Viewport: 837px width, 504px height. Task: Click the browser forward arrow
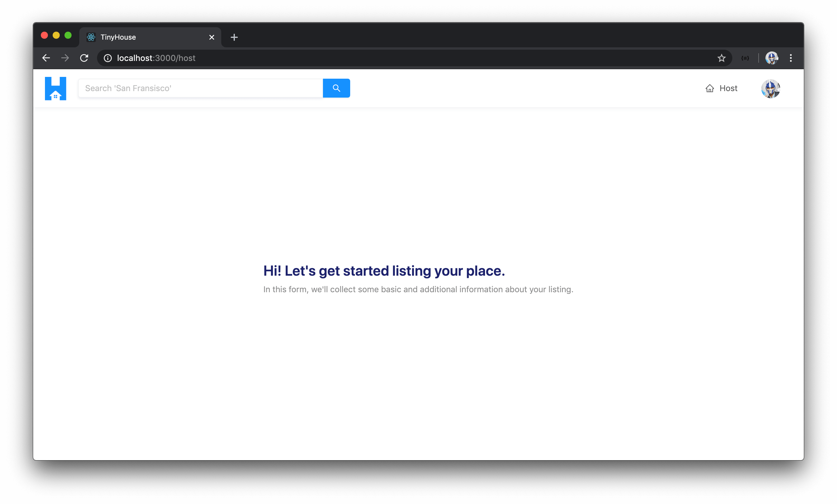point(65,58)
